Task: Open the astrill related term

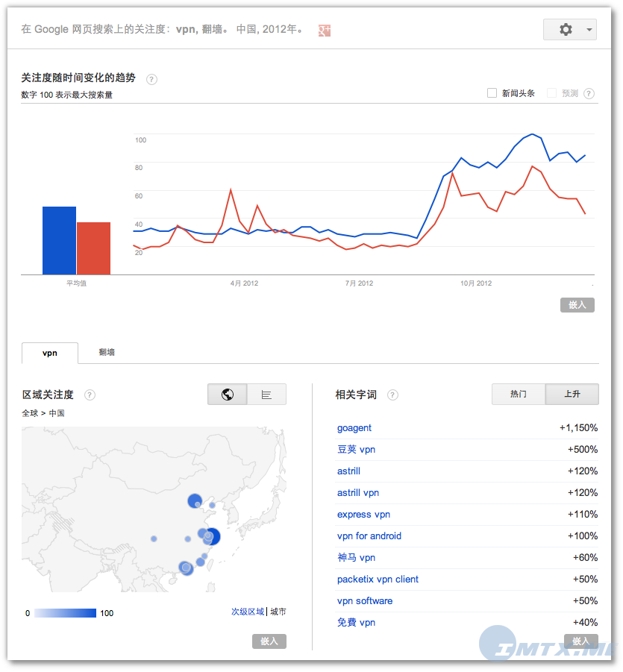Action: click(x=348, y=471)
